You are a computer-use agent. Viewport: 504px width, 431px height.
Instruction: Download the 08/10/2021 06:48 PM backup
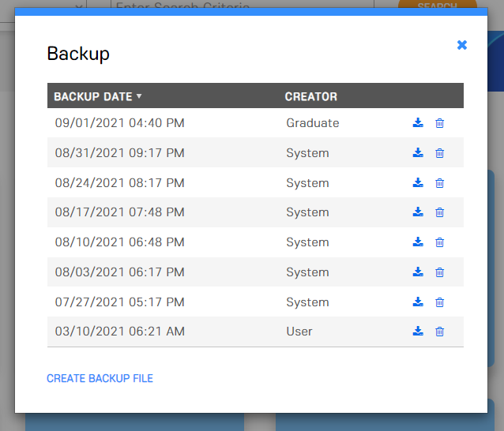(418, 242)
